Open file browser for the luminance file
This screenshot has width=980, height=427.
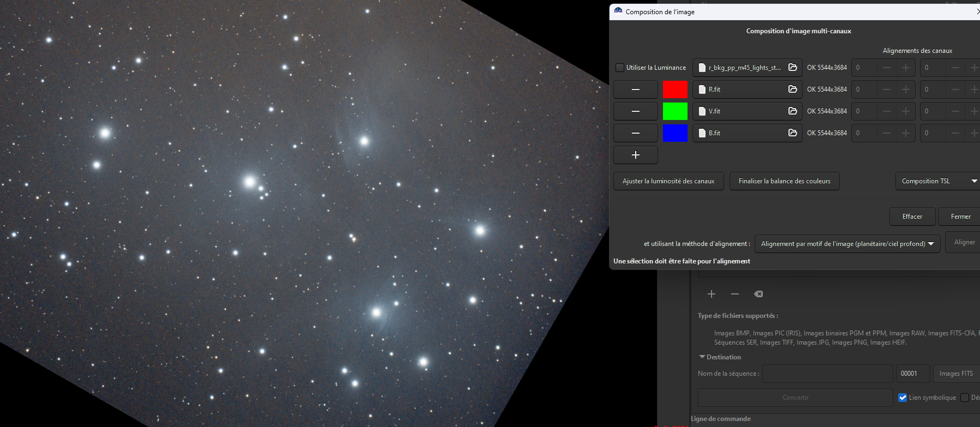tap(793, 68)
